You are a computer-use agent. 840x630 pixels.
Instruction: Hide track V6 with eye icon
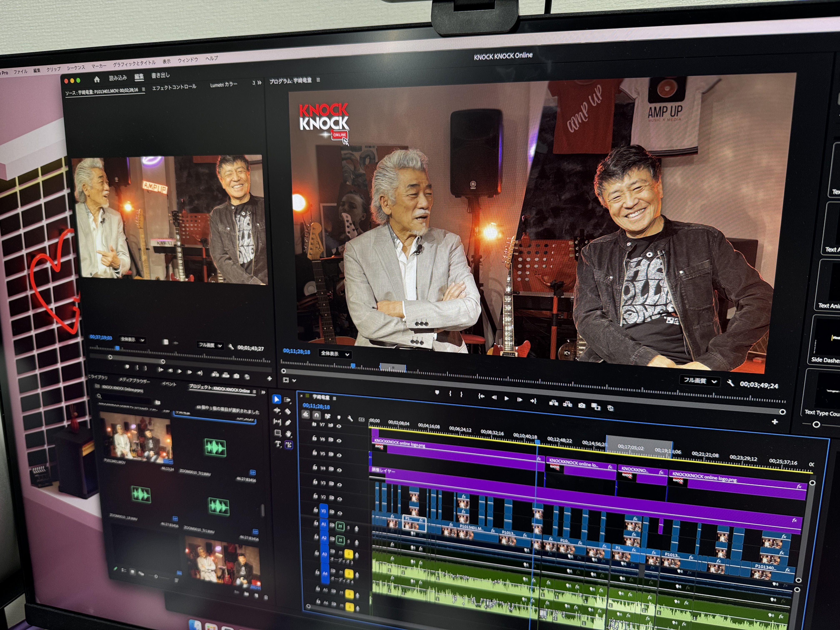[339, 440]
